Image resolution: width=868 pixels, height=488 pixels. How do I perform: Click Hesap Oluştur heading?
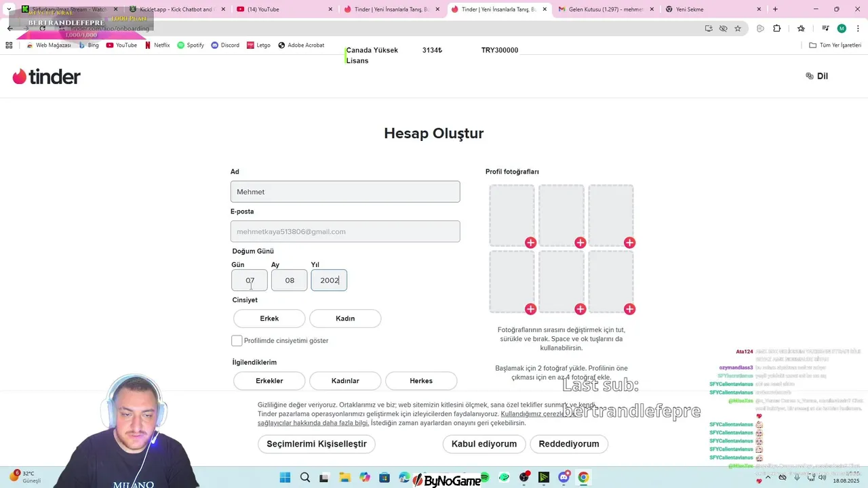click(x=434, y=133)
